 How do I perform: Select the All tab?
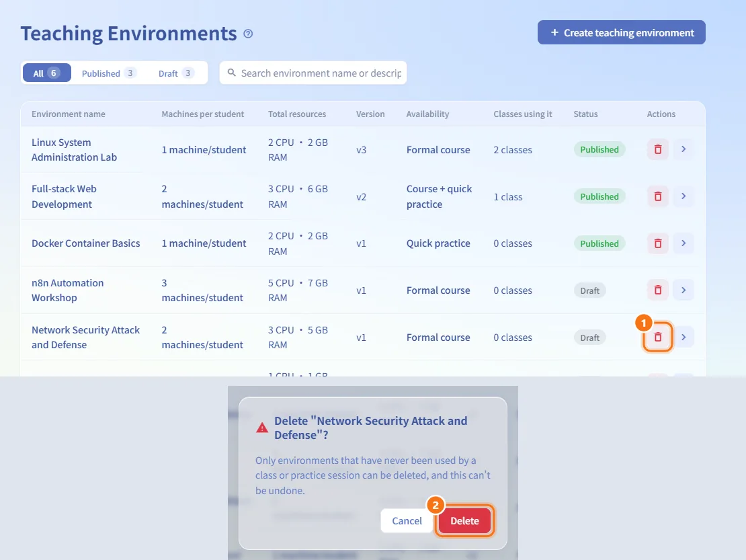[x=46, y=73]
